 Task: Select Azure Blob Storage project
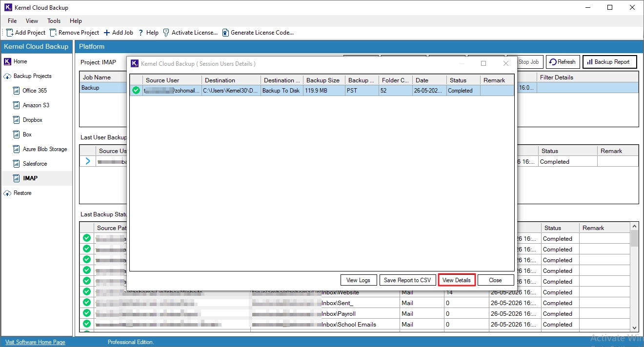(x=45, y=149)
